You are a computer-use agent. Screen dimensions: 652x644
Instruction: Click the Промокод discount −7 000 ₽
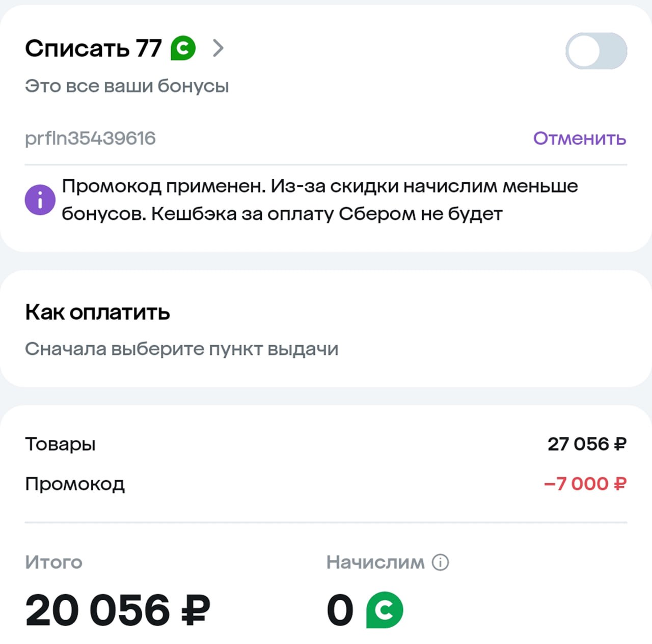tap(585, 484)
